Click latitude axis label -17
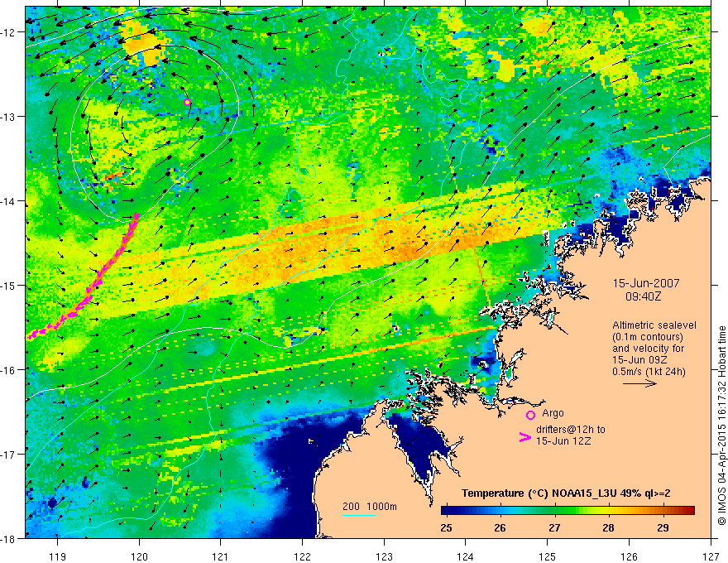728x563 pixels. (x=8, y=455)
